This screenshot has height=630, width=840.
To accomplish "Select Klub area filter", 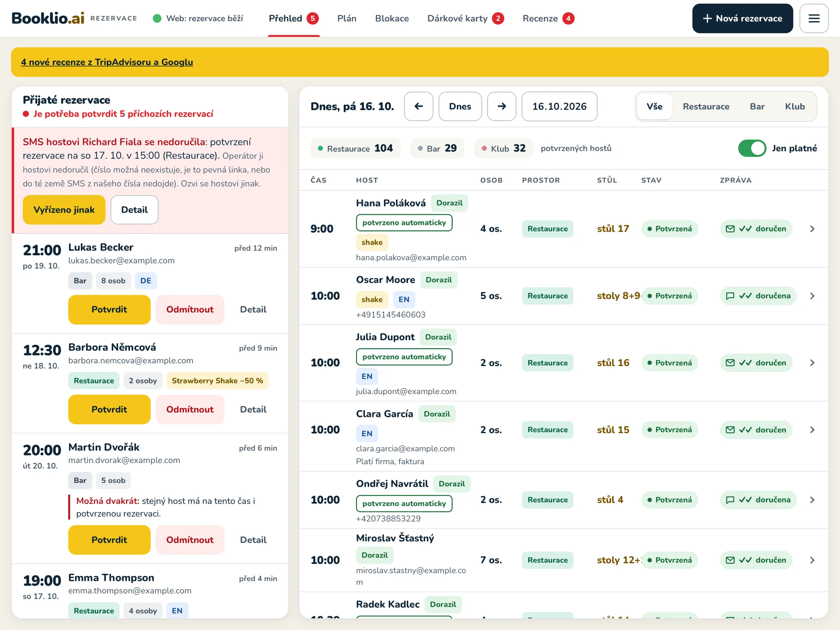I will (x=795, y=106).
